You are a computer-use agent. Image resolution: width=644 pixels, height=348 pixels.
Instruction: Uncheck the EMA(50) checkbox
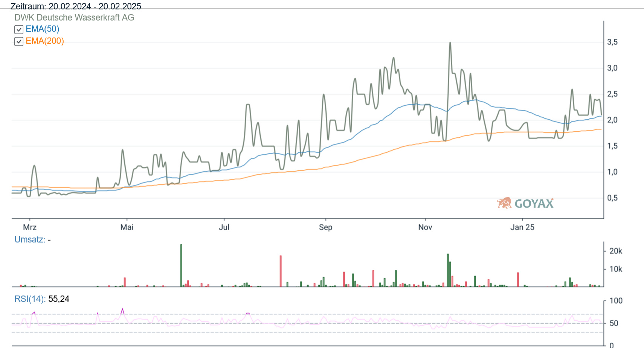(19, 29)
